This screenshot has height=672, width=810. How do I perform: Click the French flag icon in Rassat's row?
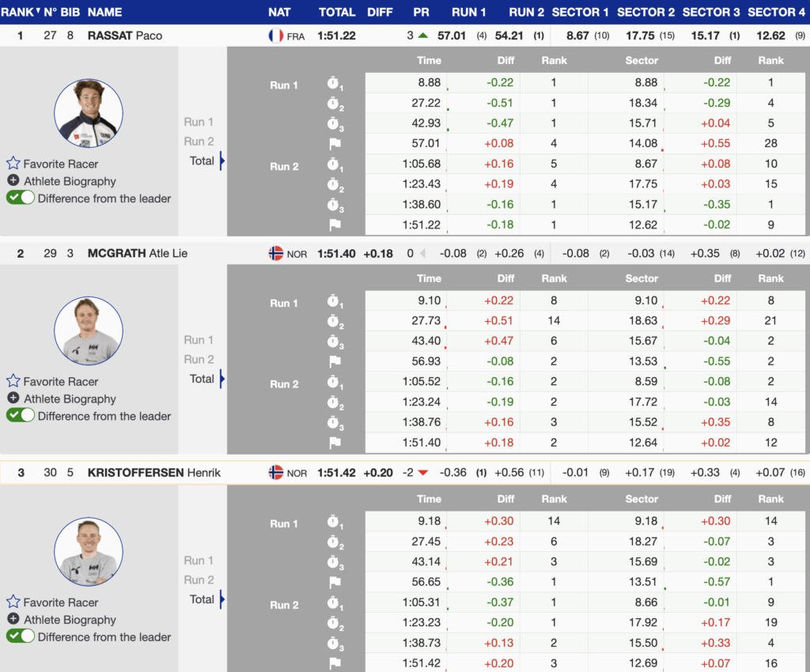tap(276, 36)
